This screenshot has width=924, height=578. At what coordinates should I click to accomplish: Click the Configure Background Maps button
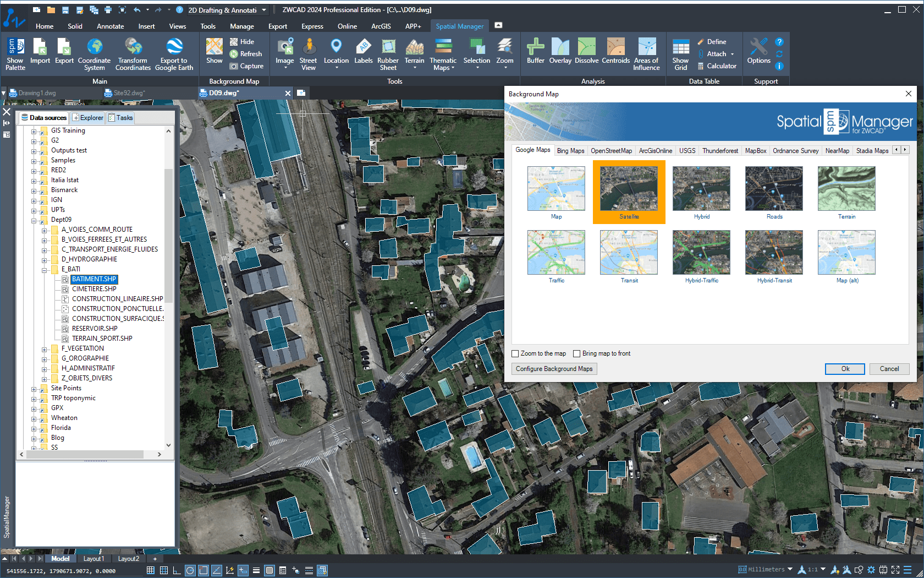click(554, 369)
